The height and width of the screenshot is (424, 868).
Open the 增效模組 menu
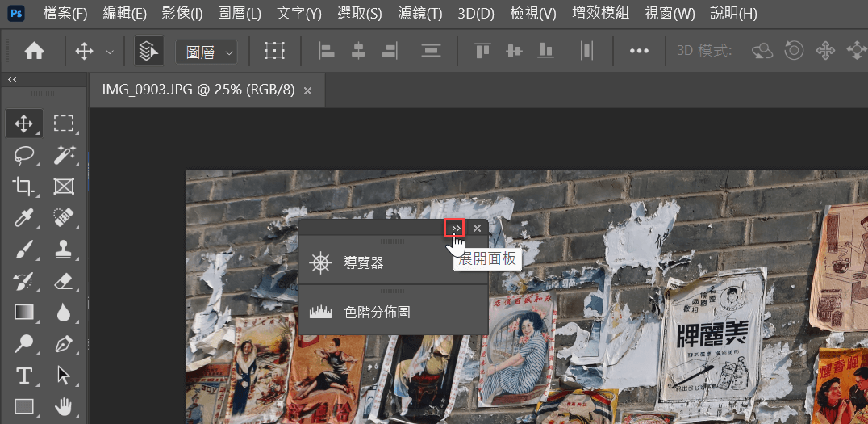click(601, 13)
